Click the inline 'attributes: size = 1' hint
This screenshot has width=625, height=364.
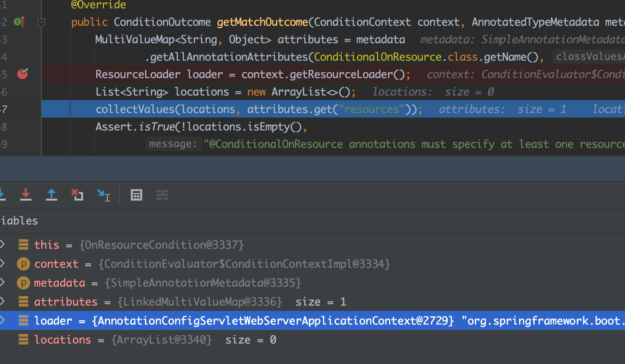tap(503, 109)
